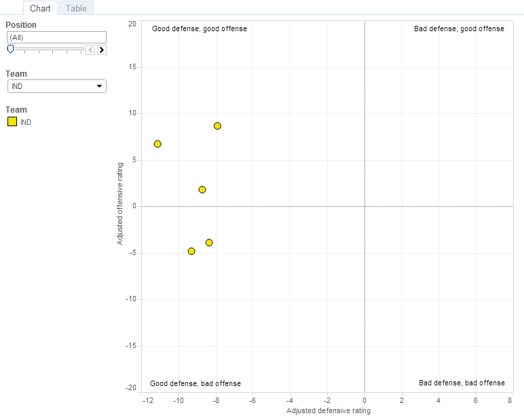
Task: Select the lowest offensive rating data point
Action: tap(191, 251)
